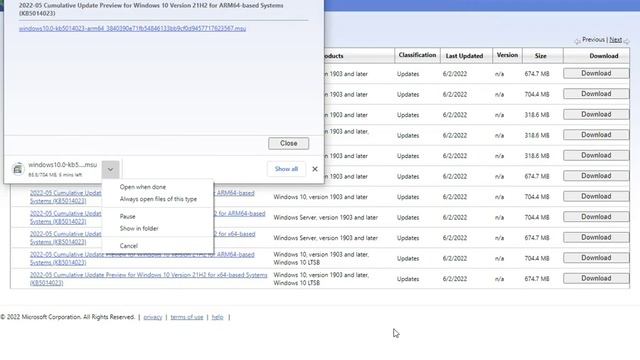Screen dimensions: 640x360
Task: Click the right arrow icon beside Next
Action: [627, 41]
